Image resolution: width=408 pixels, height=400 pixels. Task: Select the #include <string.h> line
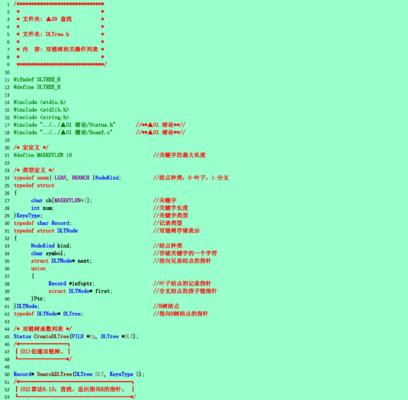[x=41, y=117]
